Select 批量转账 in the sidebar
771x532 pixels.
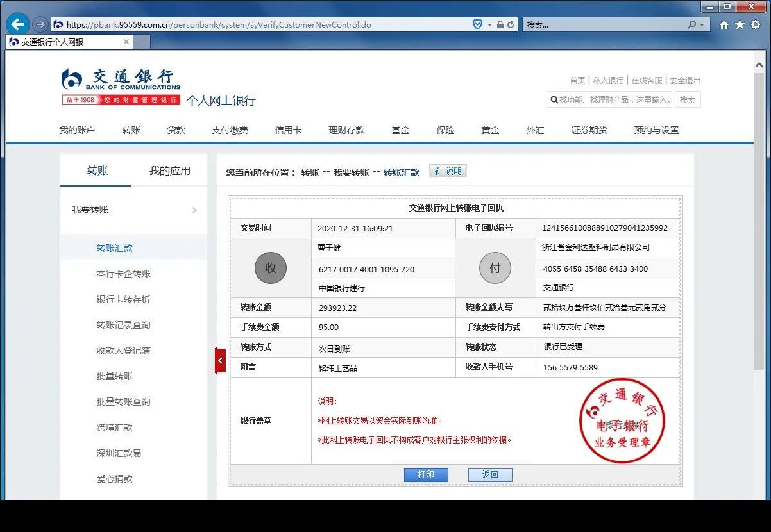tap(115, 376)
